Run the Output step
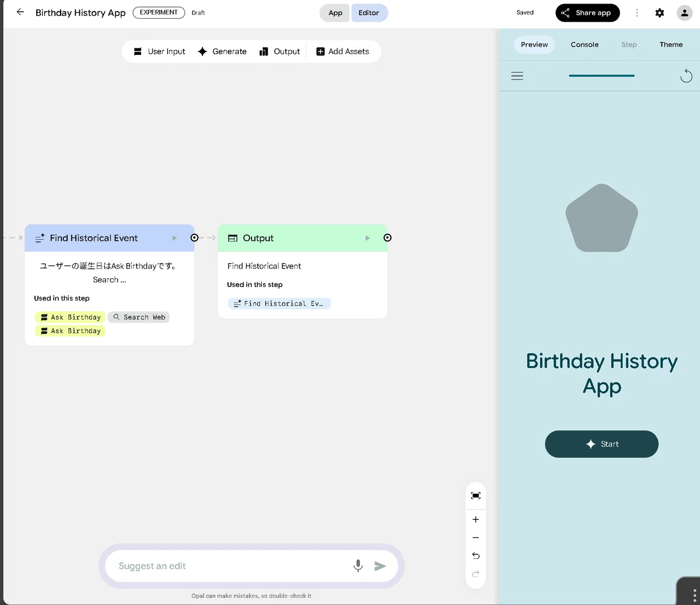The image size is (700, 605). pyautogui.click(x=367, y=238)
